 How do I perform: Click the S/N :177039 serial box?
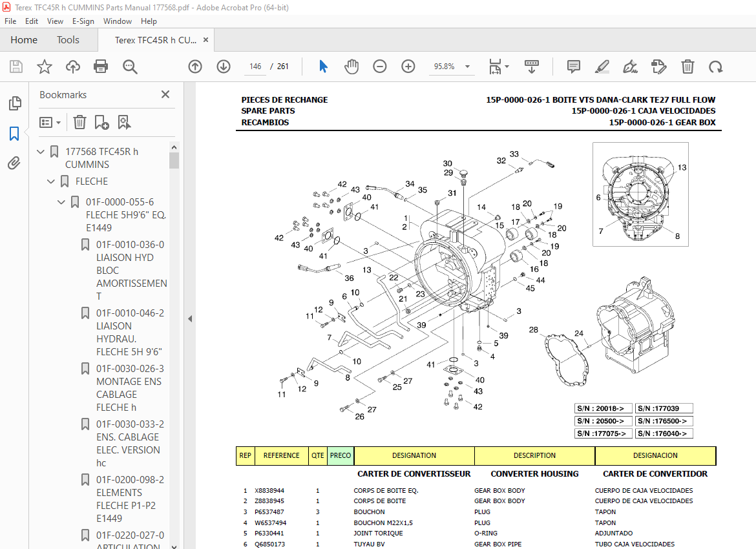click(x=664, y=408)
